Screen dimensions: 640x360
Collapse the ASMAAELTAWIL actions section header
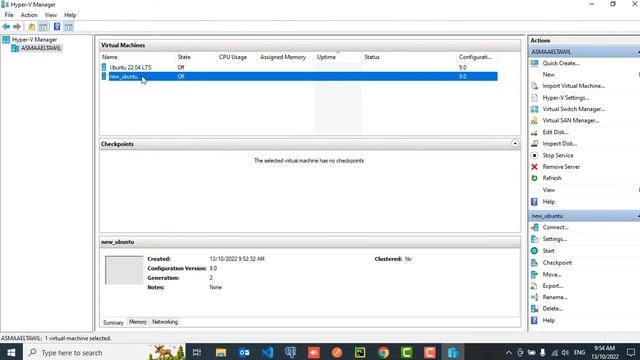click(x=584, y=52)
